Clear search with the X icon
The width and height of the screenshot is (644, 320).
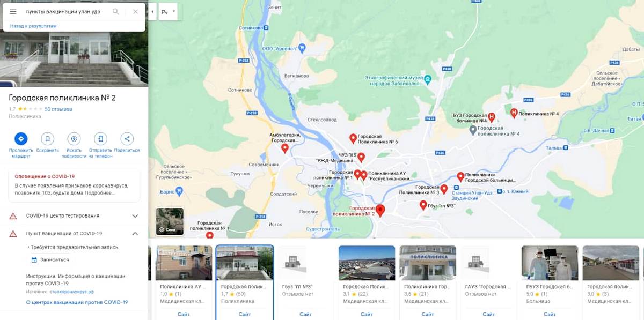pos(135,11)
